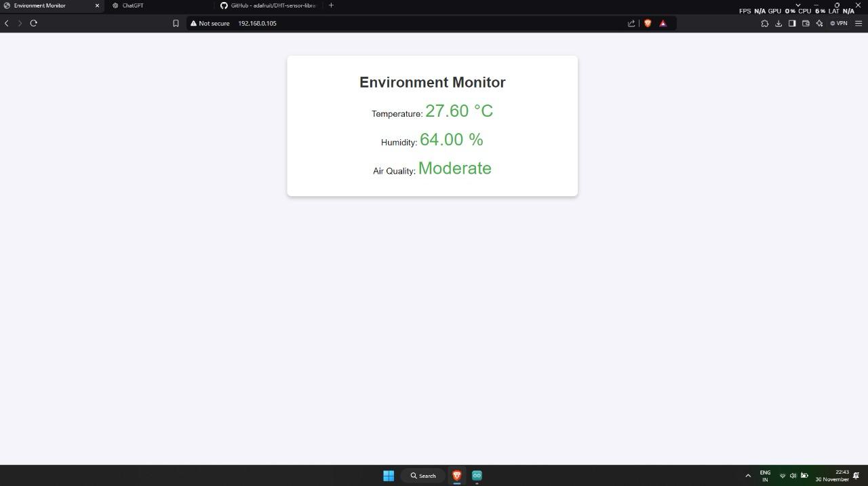Launch Leo AI assistant sparkle icon

[x=819, y=23]
